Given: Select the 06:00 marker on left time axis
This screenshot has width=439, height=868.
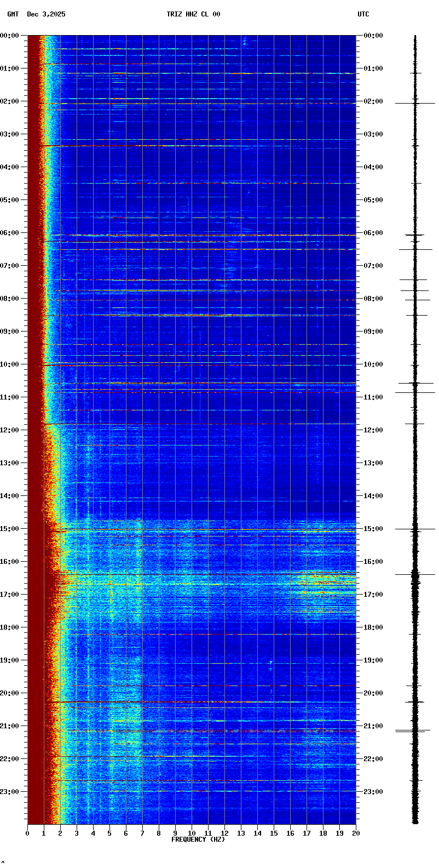Looking at the screenshot, I should (10, 233).
